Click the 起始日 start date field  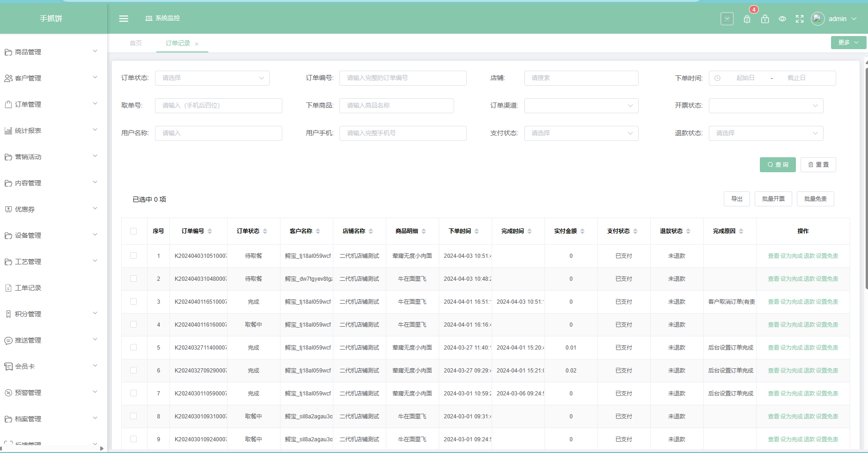tap(745, 78)
